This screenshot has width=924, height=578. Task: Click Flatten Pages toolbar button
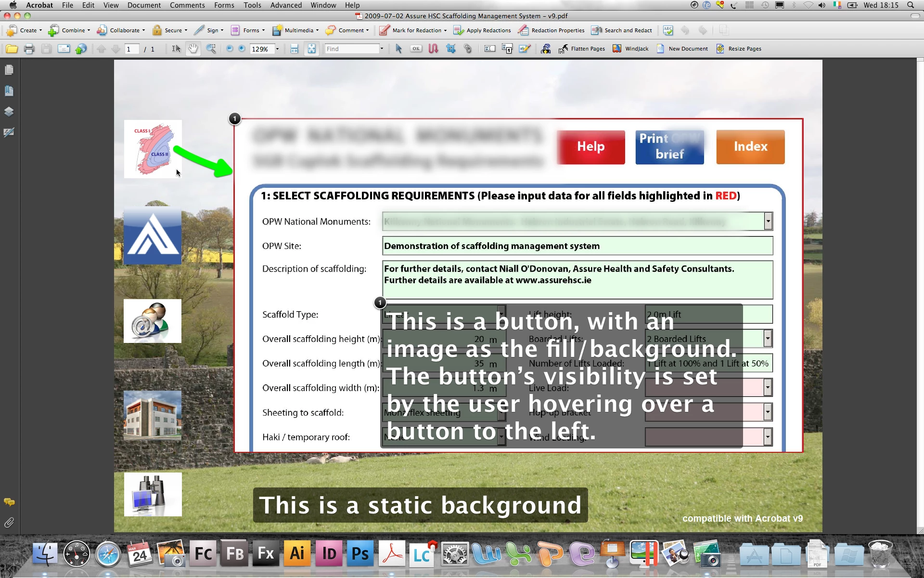click(x=582, y=49)
